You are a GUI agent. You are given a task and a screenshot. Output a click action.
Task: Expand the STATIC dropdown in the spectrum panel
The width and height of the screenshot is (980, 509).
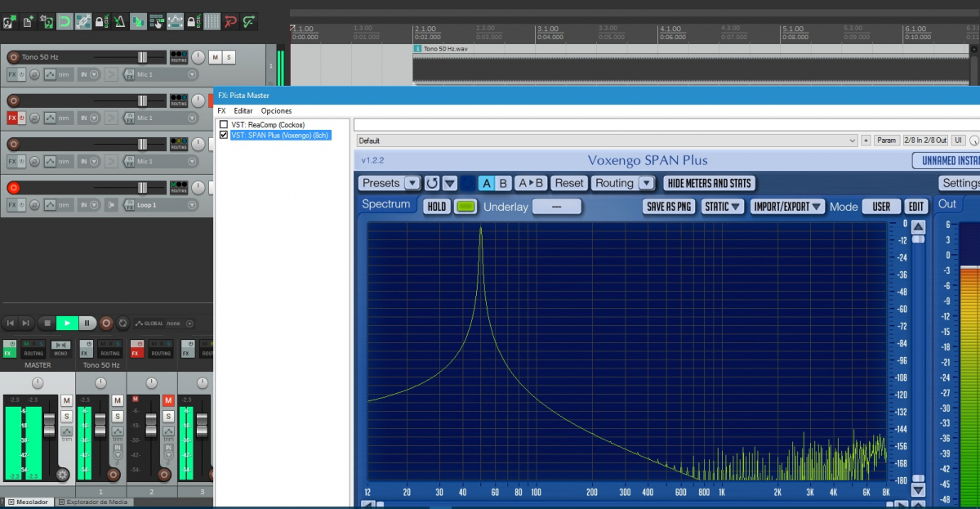click(724, 207)
